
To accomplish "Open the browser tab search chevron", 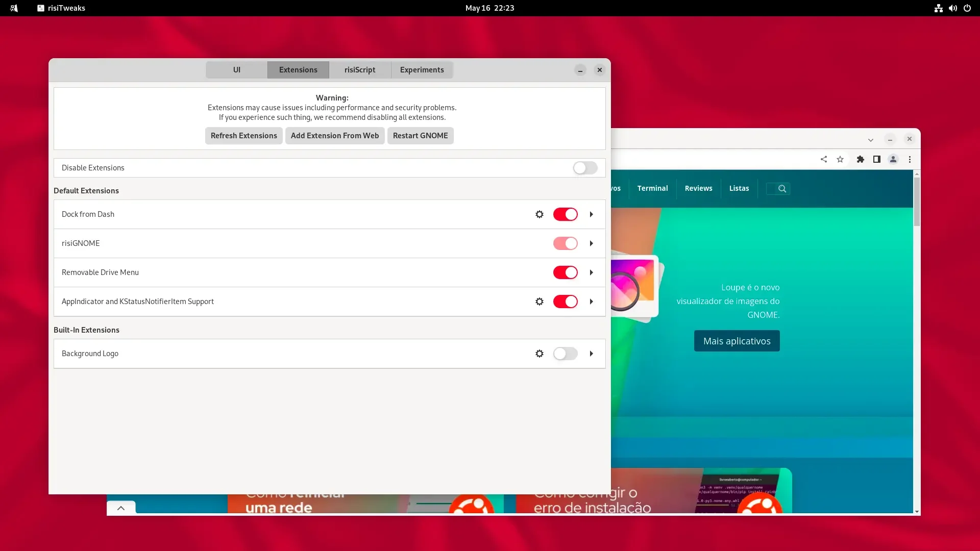I will pyautogui.click(x=871, y=140).
